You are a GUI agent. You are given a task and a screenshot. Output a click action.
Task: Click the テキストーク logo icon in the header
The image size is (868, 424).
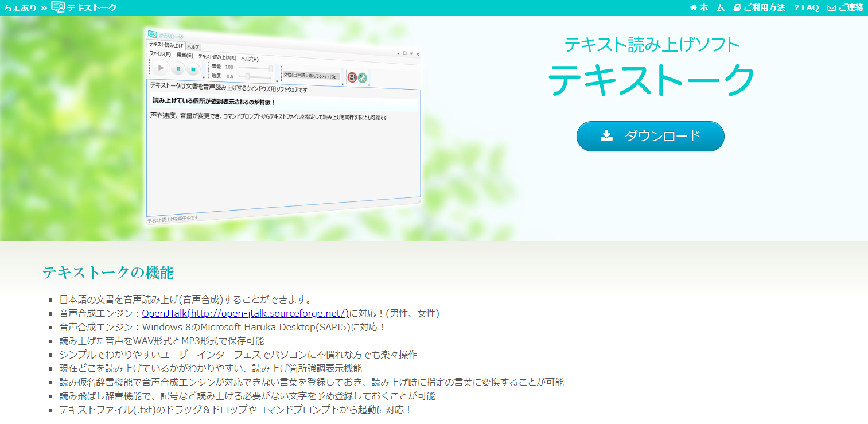click(59, 8)
